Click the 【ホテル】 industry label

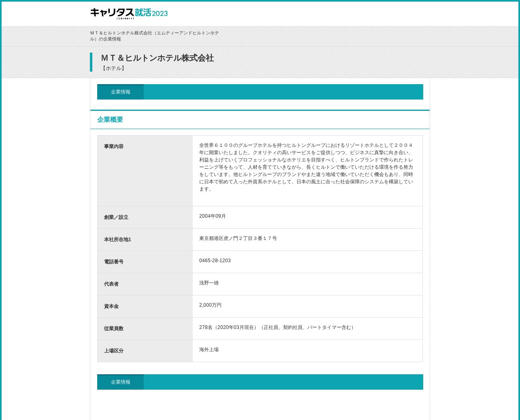[x=113, y=68]
